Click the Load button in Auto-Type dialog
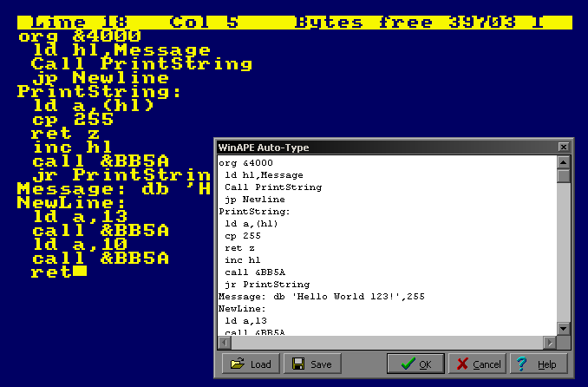588x387 pixels. point(251,364)
